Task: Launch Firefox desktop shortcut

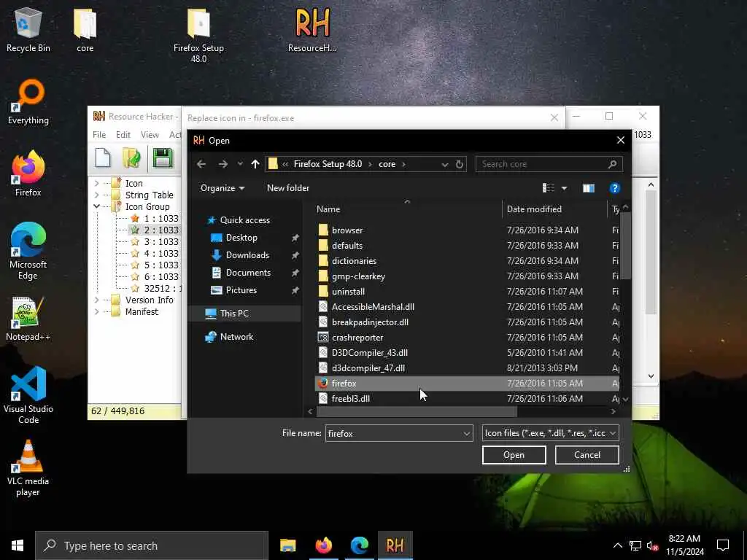Action: point(28,174)
